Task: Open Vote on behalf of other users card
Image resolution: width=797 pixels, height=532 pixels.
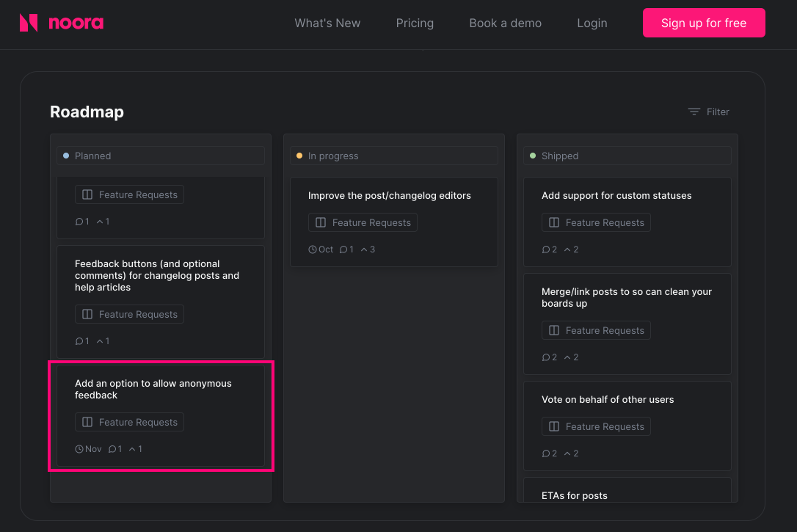Action: [x=627, y=426]
